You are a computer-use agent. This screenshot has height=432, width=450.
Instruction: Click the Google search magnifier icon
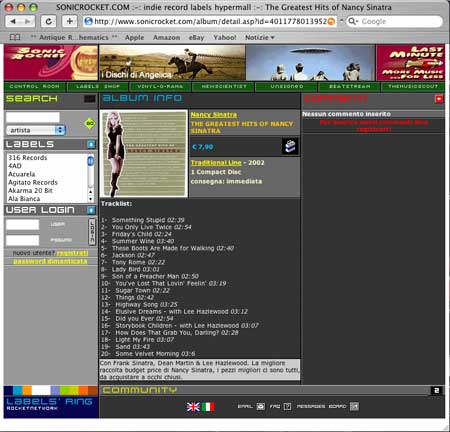352,22
